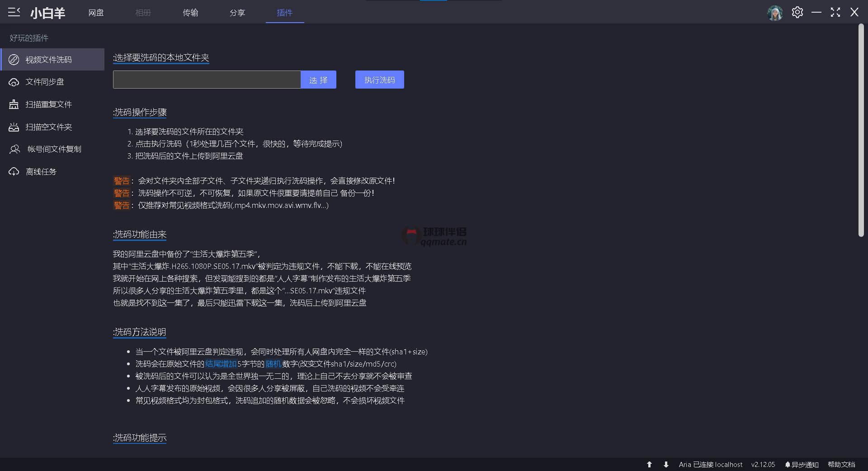Image resolution: width=868 pixels, height=471 pixels.
Task: Open 文件同步盘 plugin in sidebar
Action: [44, 82]
